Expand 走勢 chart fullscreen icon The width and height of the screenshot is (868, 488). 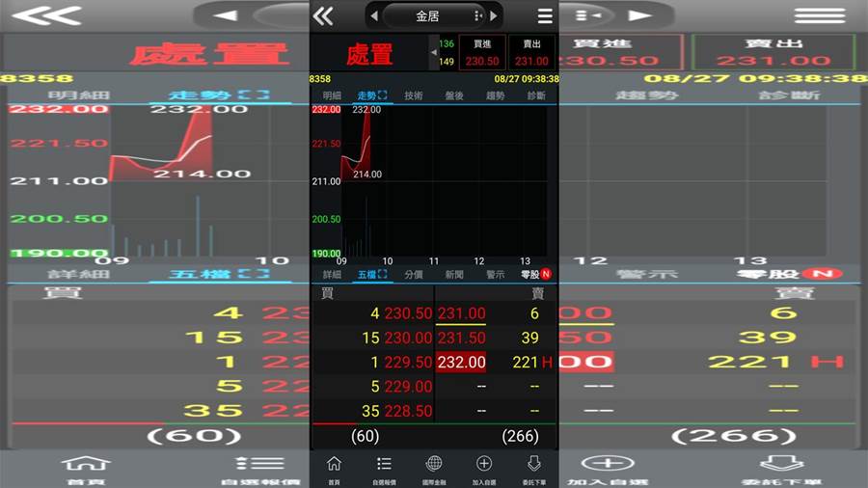[x=383, y=95]
